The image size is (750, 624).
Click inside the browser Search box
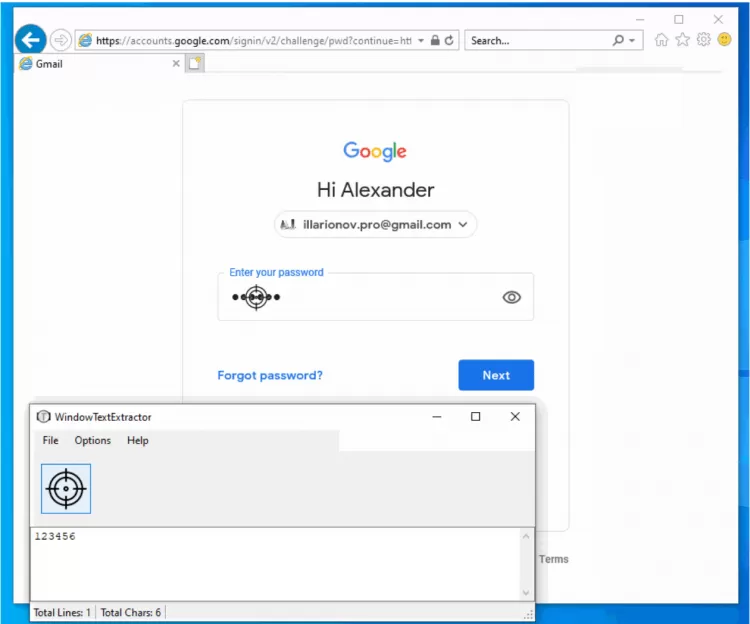coord(538,41)
